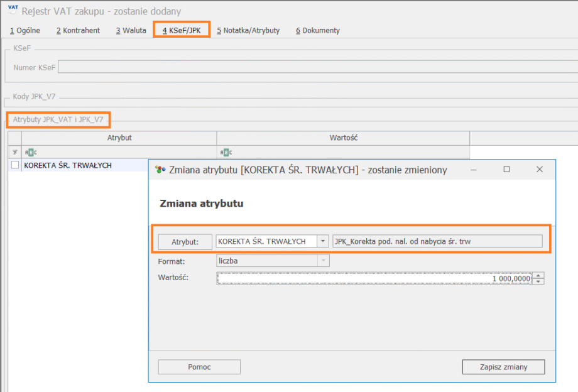Switch to the 5 Notatka/Atrybuty tab
This screenshot has width=578, height=392.
click(x=248, y=30)
